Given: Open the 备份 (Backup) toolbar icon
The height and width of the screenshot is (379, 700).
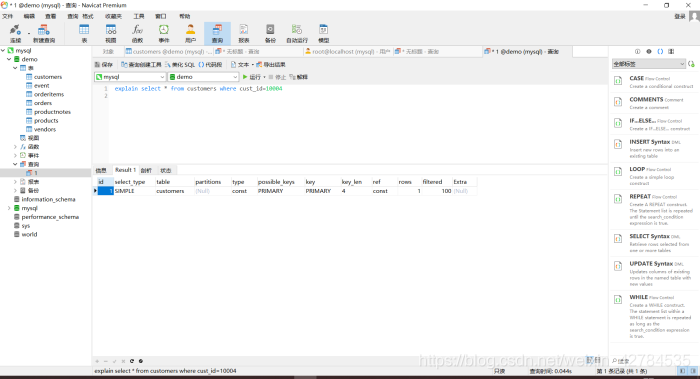Looking at the screenshot, I should coord(270,33).
